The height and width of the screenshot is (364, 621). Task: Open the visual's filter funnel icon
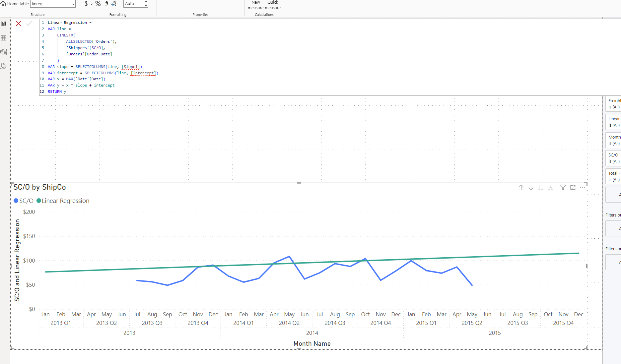click(x=563, y=187)
